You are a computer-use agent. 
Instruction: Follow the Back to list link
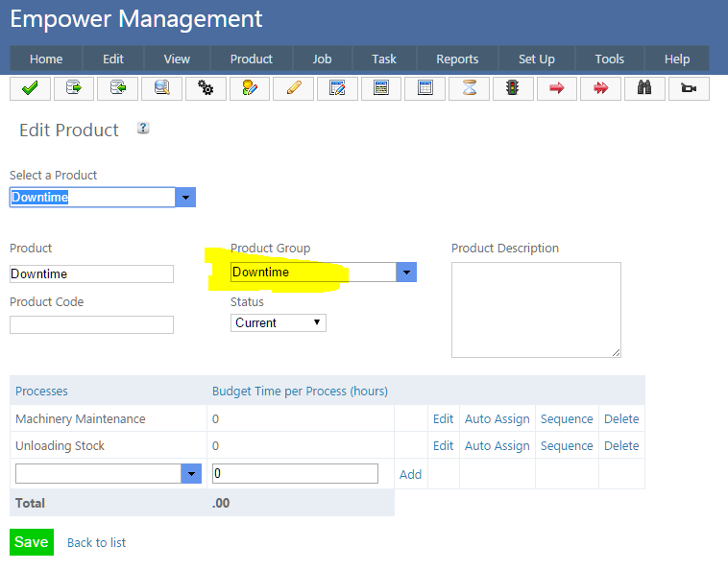click(x=96, y=542)
